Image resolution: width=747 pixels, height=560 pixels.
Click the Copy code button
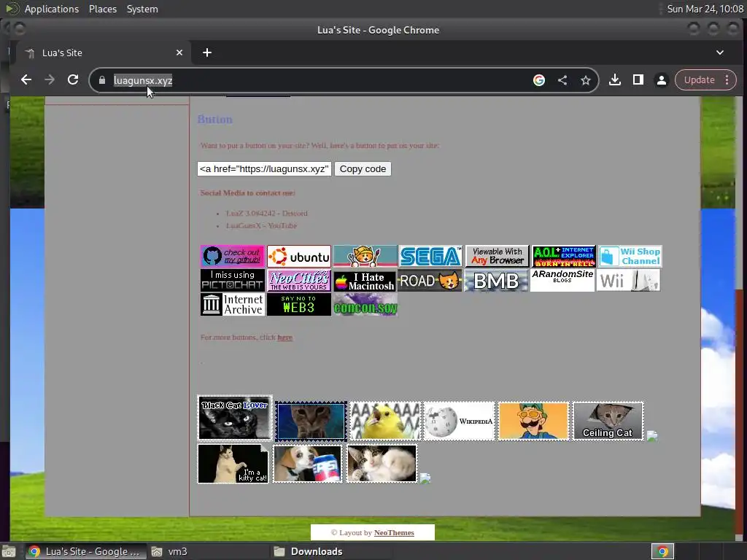[x=363, y=169]
